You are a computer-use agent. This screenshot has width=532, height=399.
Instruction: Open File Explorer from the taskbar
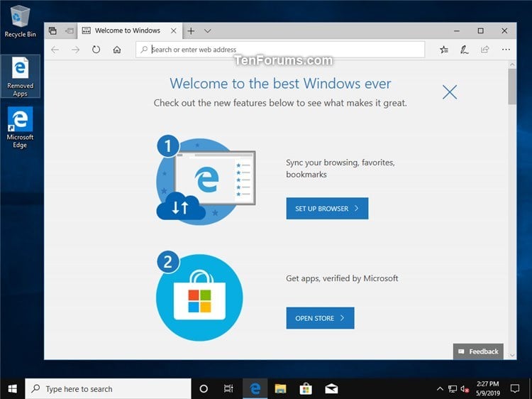[x=281, y=389]
